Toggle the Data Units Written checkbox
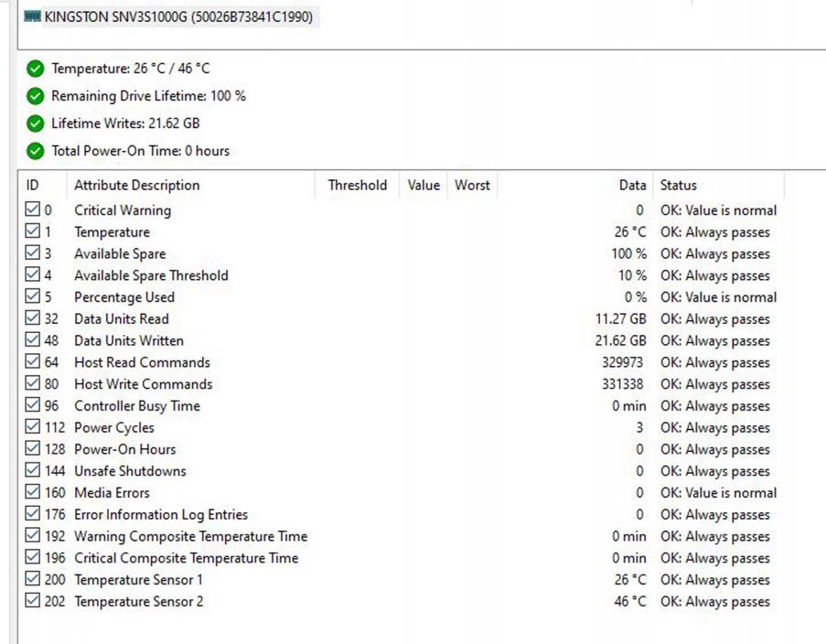The width and height of the screenshot is (826, 644). point(33,340)
